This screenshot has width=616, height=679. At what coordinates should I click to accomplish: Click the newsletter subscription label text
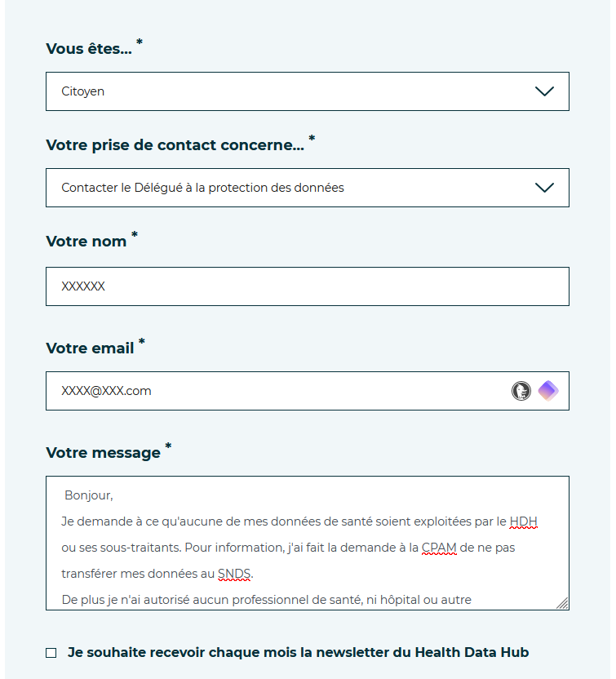tap(298, 652)
